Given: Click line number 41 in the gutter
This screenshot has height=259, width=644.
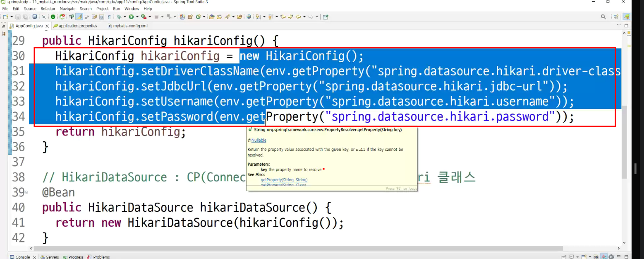Looking at the screenshot, I should 18,223.
